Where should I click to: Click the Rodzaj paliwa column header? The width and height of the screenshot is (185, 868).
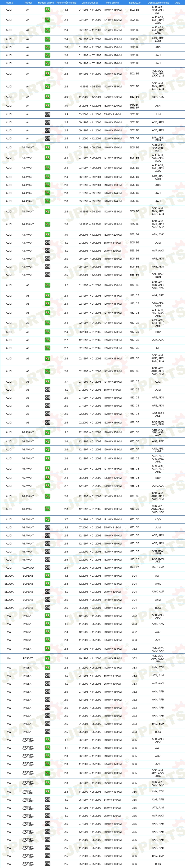tap(46, 2)
